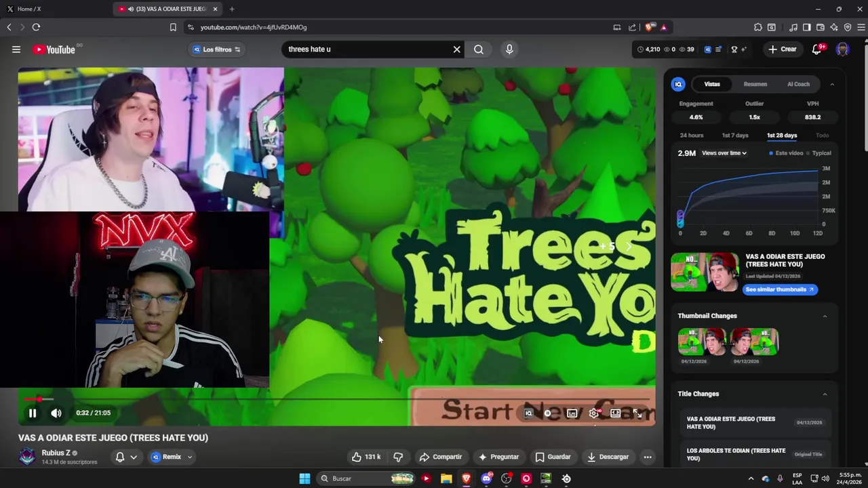
Task: Share the video via Compartir
Action: (x=440, y=457)
